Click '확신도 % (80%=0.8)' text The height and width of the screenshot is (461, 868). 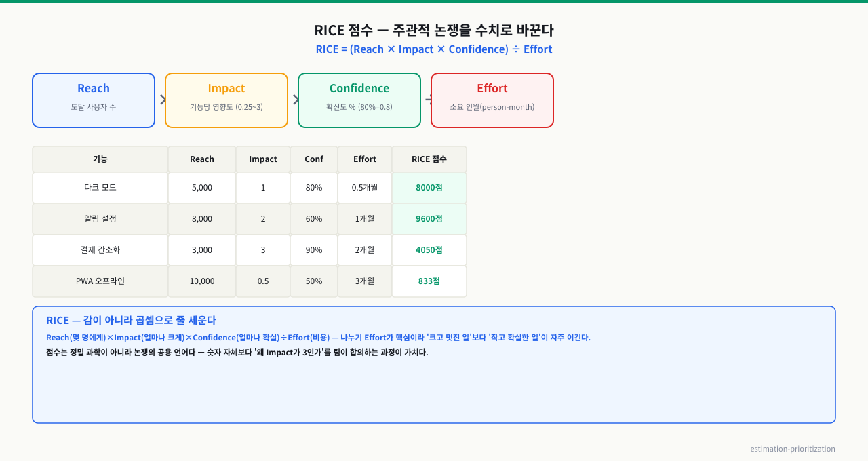pos(359,107)
